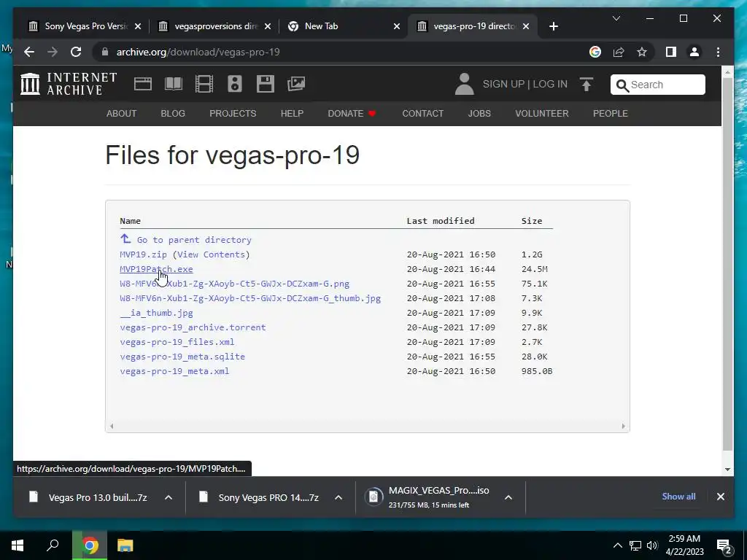Screen dimensions: 747x560
Task: Open the PROJECTS menu item
Action: coord(233,113)
